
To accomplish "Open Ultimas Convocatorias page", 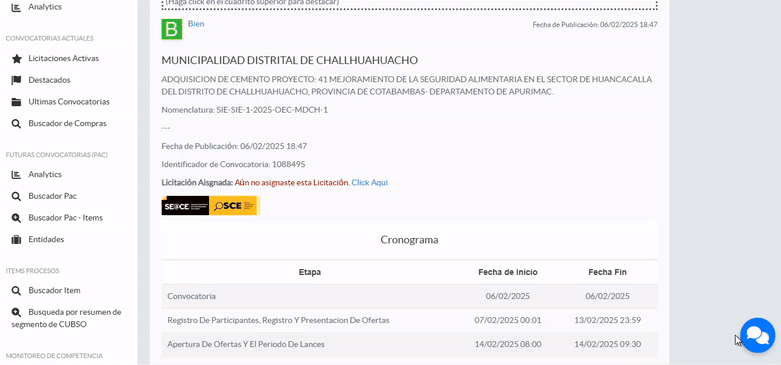I will click(x=69, y=102).
